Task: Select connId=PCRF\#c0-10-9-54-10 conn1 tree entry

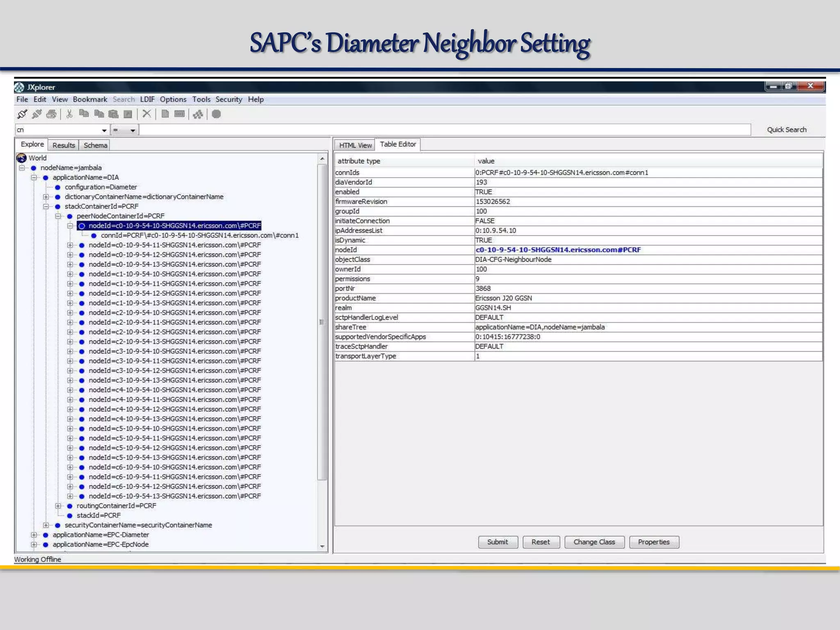Action: click(200, 235)
